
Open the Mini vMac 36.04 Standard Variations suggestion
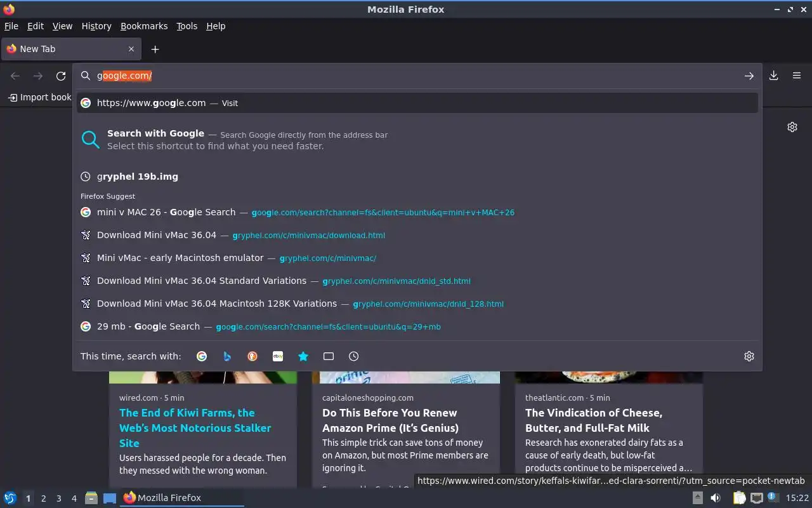click(x=417, y=281)
